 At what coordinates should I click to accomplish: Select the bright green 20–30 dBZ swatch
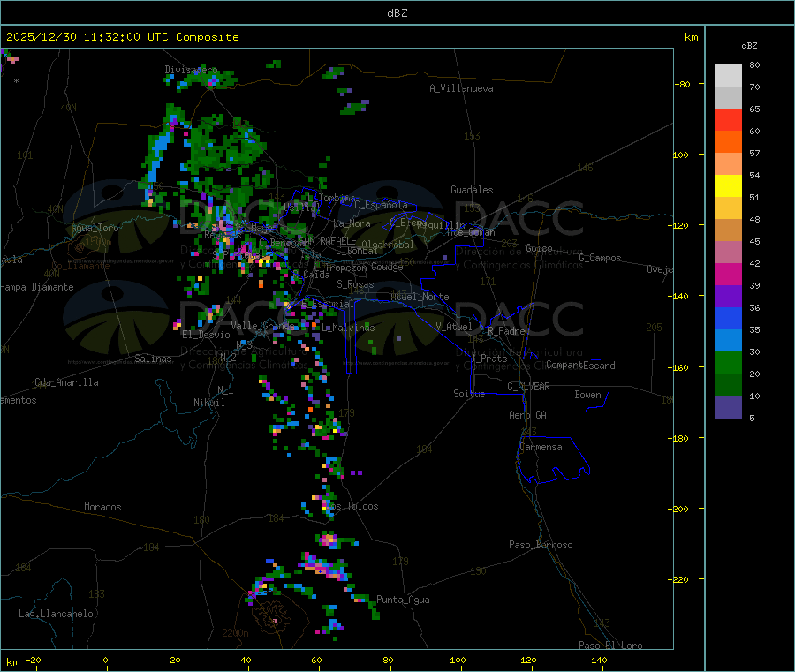(x=728, y=362)
